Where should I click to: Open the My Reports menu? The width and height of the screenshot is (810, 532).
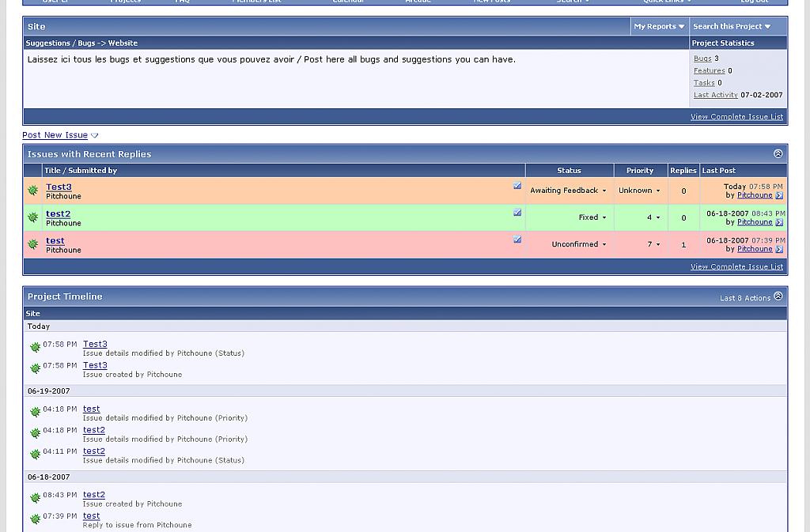point(659,26)
